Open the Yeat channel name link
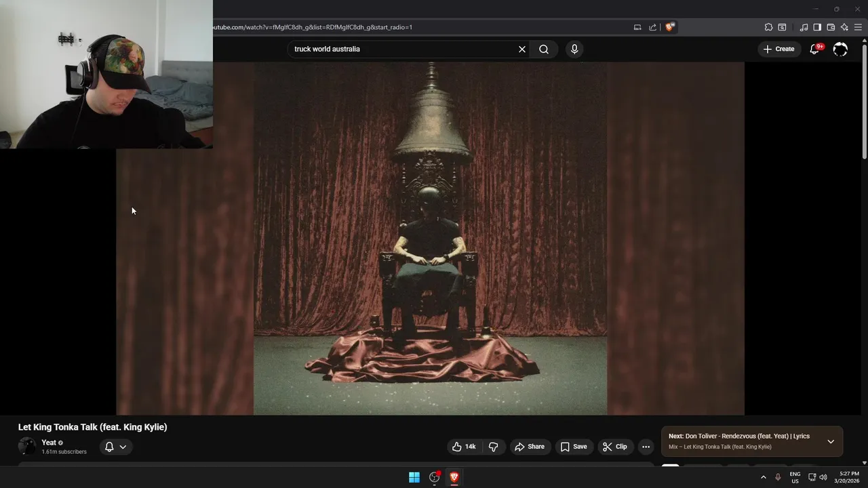The image size is (868, 488). (49, 443)
